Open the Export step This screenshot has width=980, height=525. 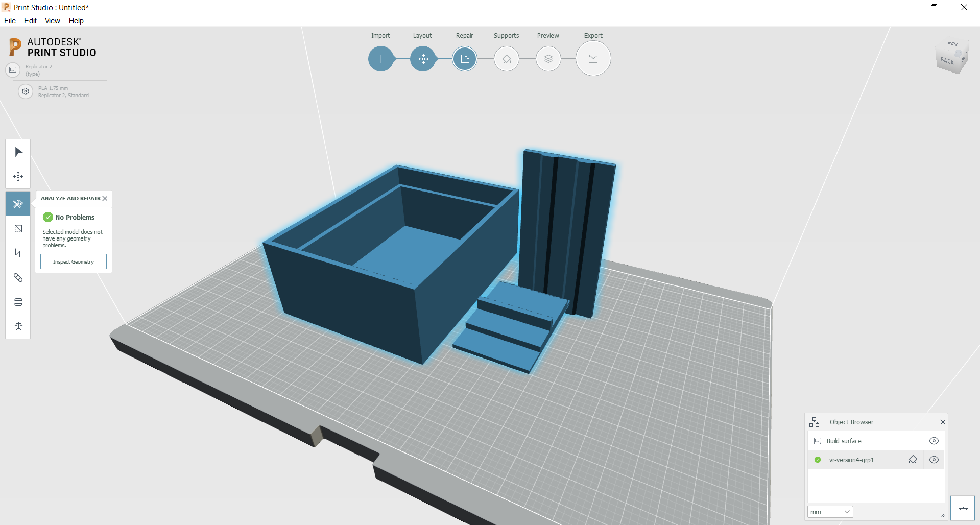(x=593, y=58)
